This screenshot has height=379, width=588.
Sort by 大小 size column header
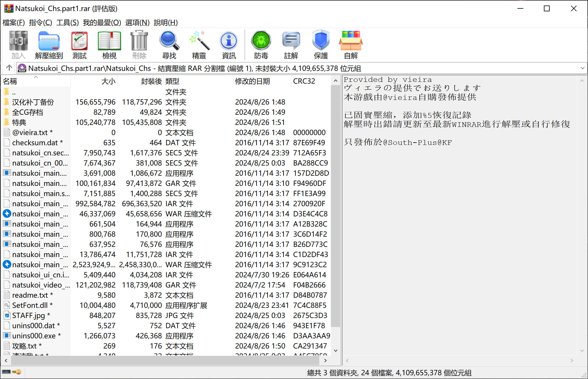point(108,81)
